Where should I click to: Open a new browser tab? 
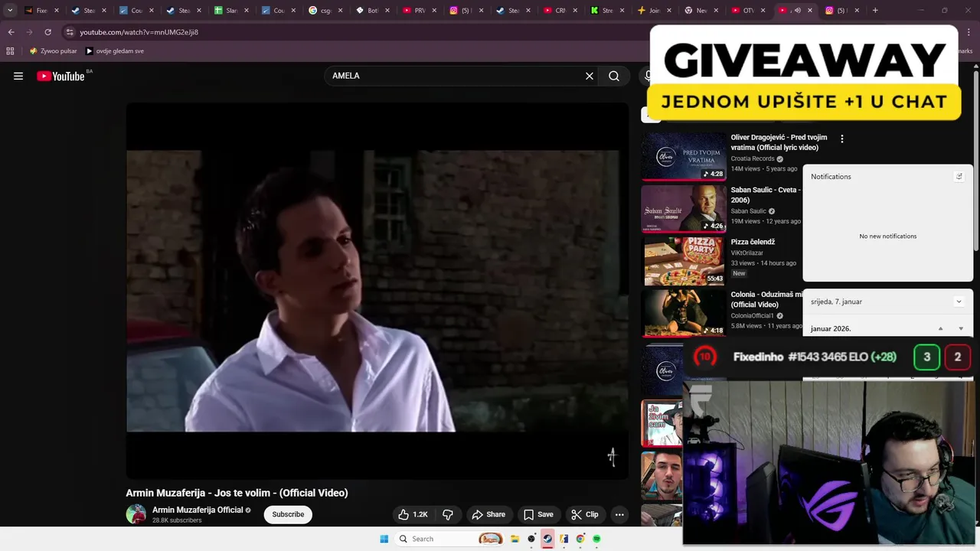coord(875,11)
